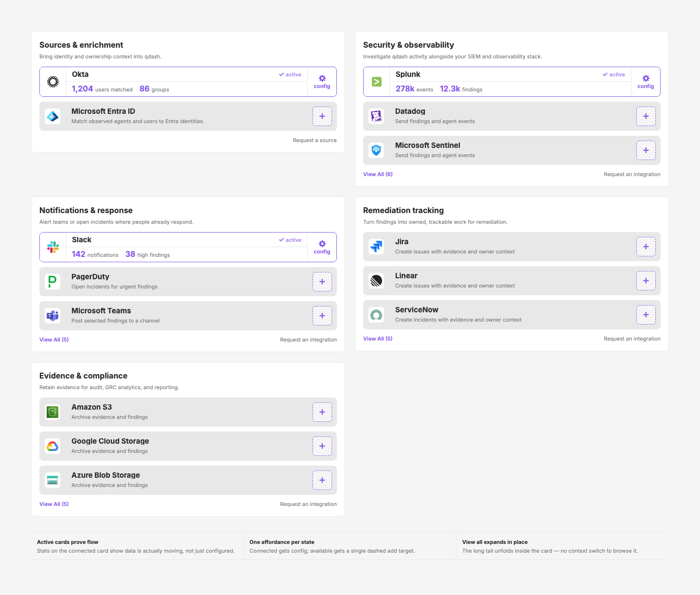Request an integration under Remediation tracking
700x595 pixels.
tap(632, 339)
